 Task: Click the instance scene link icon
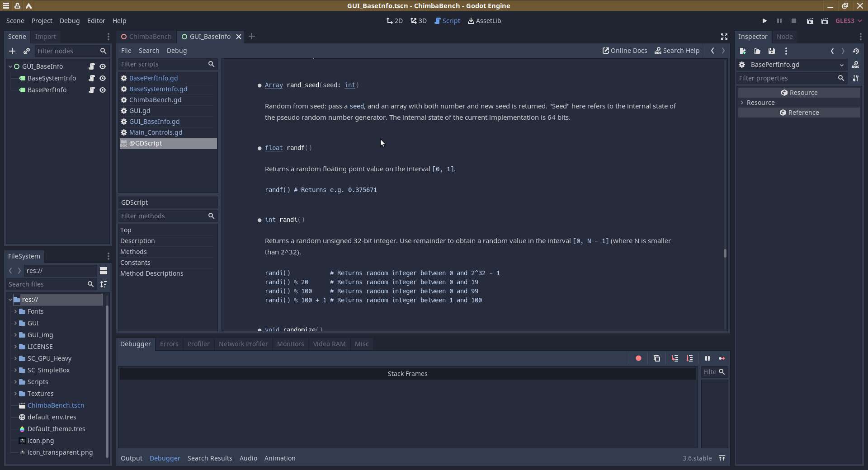point(27,51)
